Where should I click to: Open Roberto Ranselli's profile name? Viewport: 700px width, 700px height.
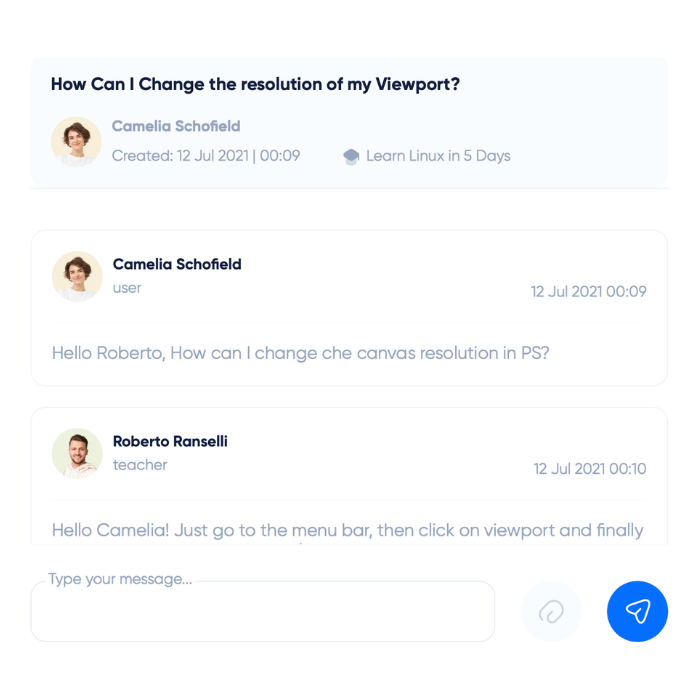170,442
